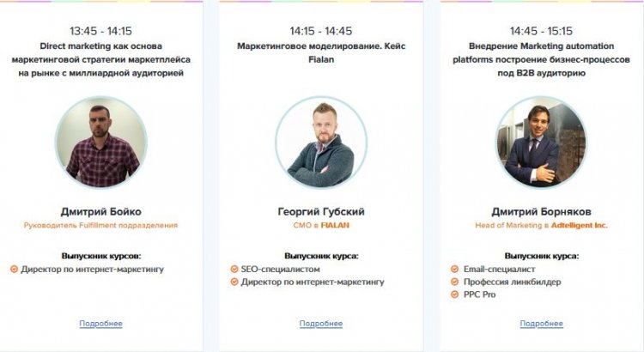The width and height of the screenshot is (644, 352).
Task: Click Дмитрий Бойко's round photo
Action: [x=101, y=143]
